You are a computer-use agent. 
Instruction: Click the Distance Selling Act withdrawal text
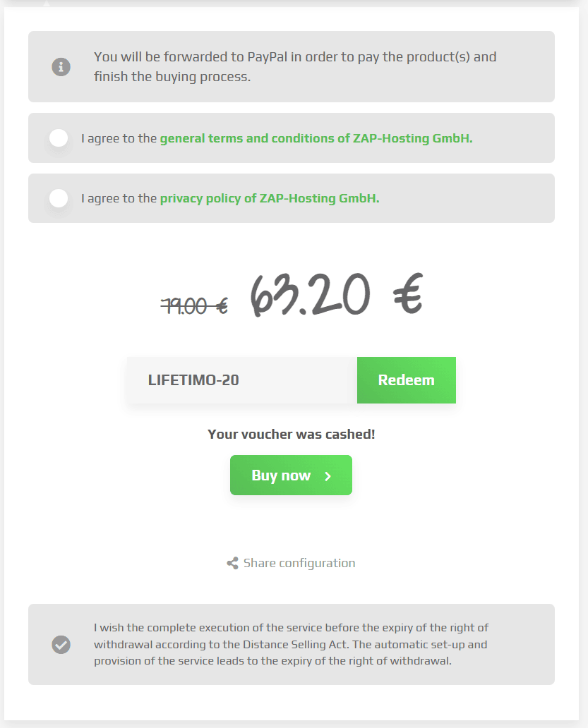point(291,645)
